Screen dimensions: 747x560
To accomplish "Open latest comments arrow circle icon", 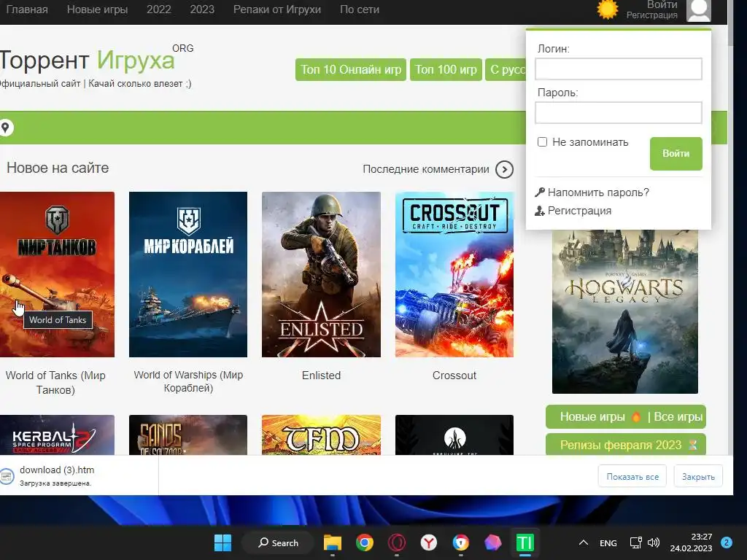I will 504,169.
